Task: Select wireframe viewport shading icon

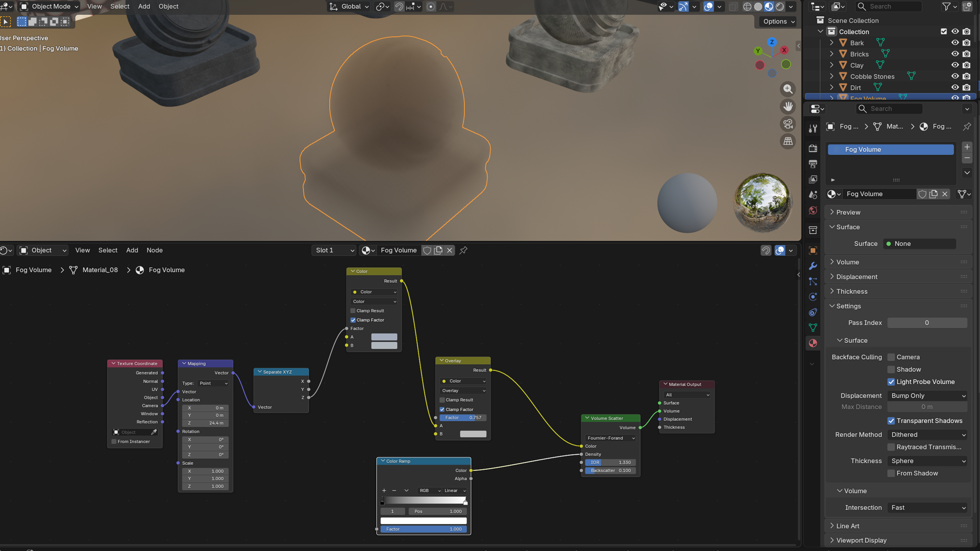Action: click(747, 7)
